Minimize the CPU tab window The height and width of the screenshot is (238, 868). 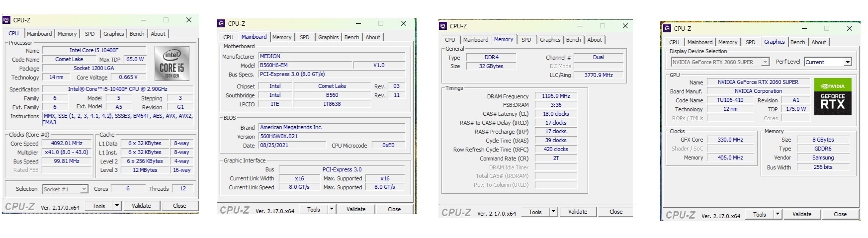[143, 20]
